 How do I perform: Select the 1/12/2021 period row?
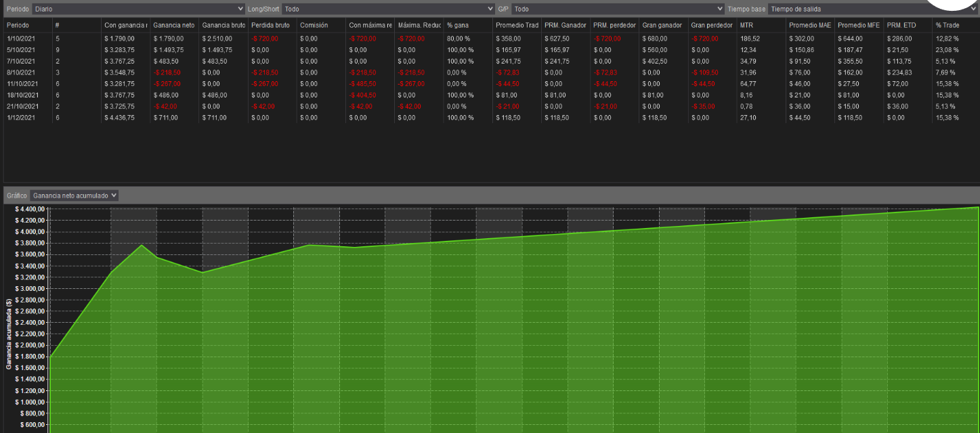(20, 118)
